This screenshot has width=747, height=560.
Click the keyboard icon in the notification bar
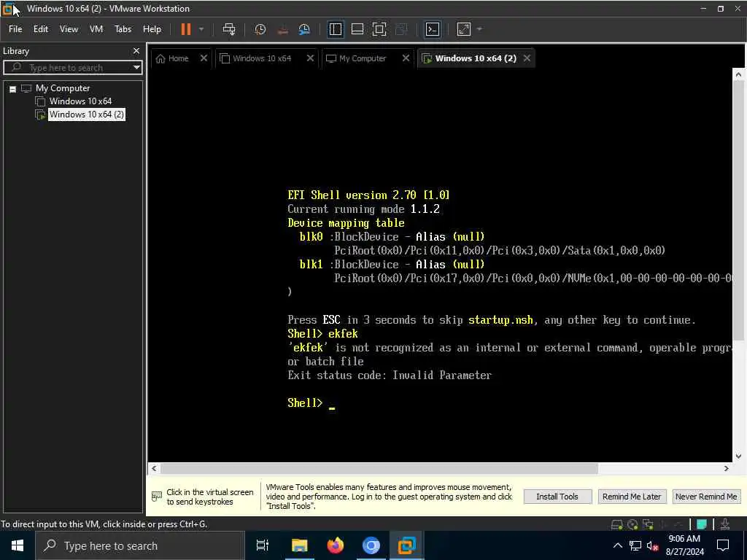pos(157,496)
